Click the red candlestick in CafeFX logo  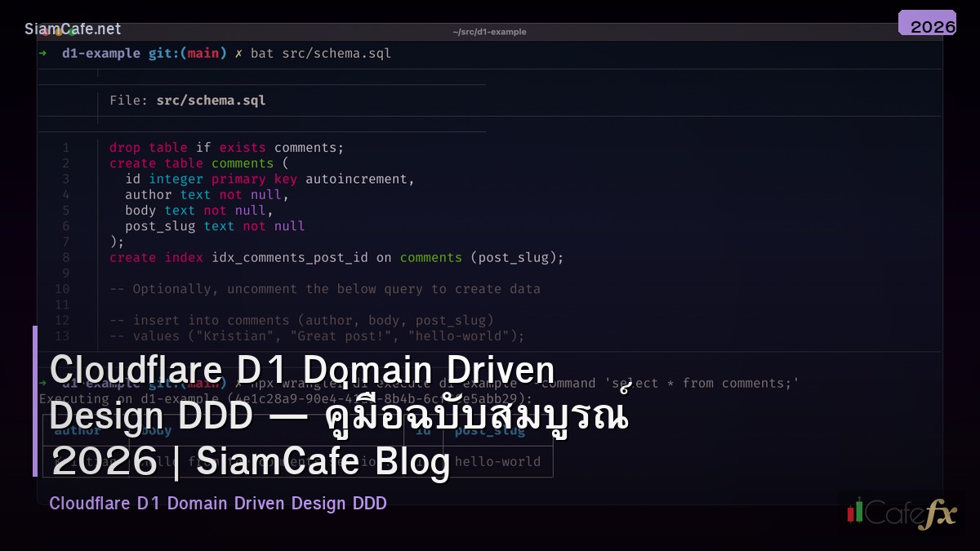pyautogui.click(x=851, y=514)
